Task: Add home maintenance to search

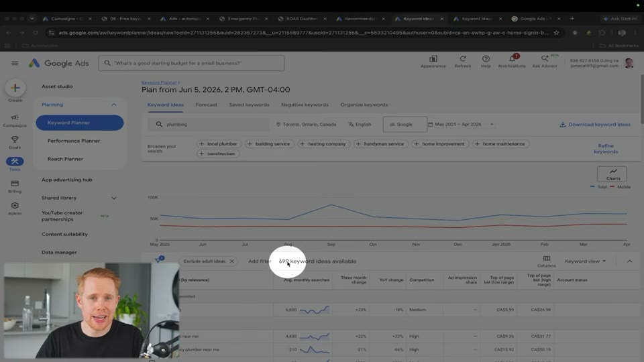Action: click(500, 143)
